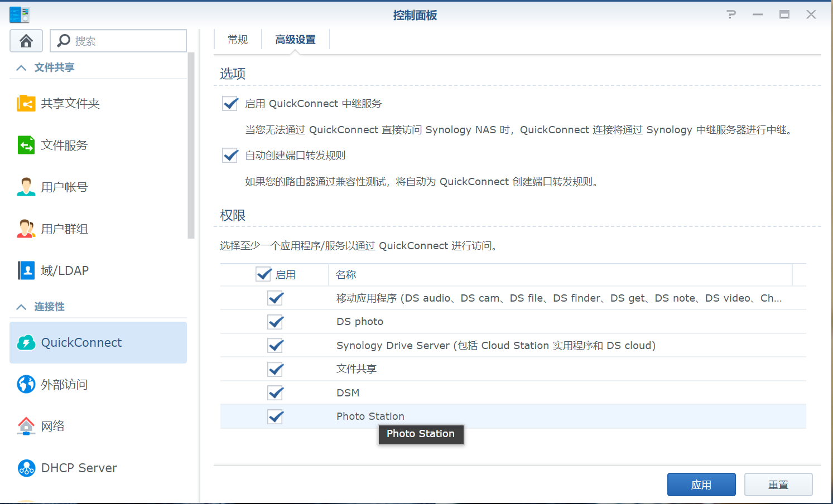Screen dimensions: 833x504
Task: Uncheck DS photo permission checkbox
Action: pyautogui.click(x=276, y=322)
